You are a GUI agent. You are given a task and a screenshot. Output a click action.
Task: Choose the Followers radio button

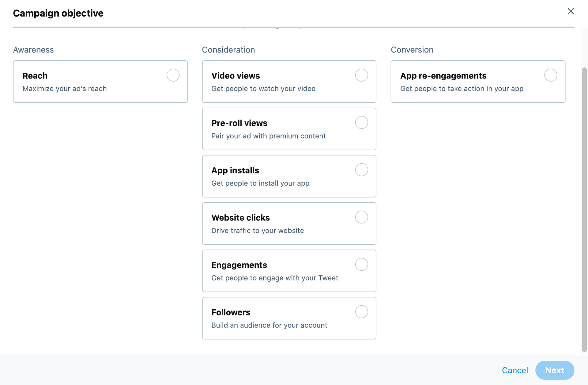[x=361, y=312]
